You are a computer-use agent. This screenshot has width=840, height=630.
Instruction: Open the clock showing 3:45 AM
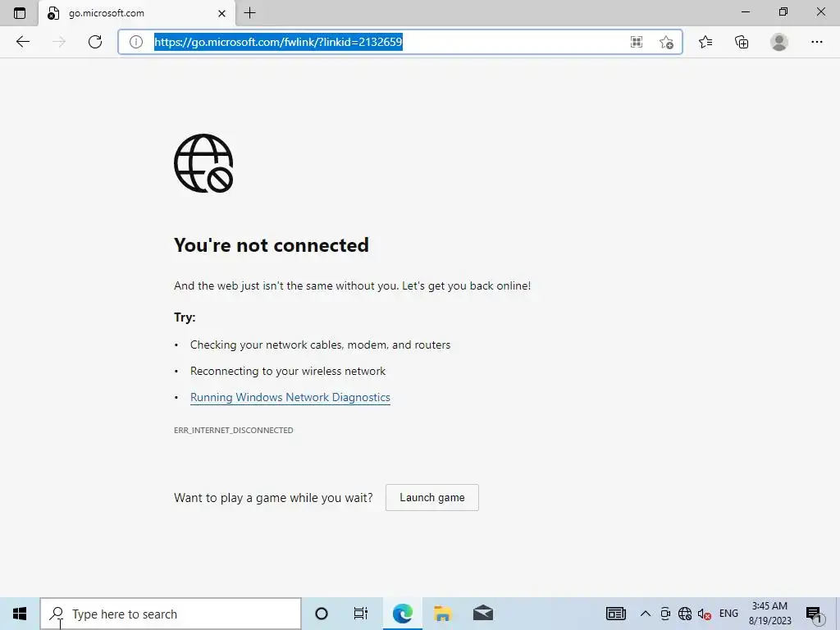769,614
